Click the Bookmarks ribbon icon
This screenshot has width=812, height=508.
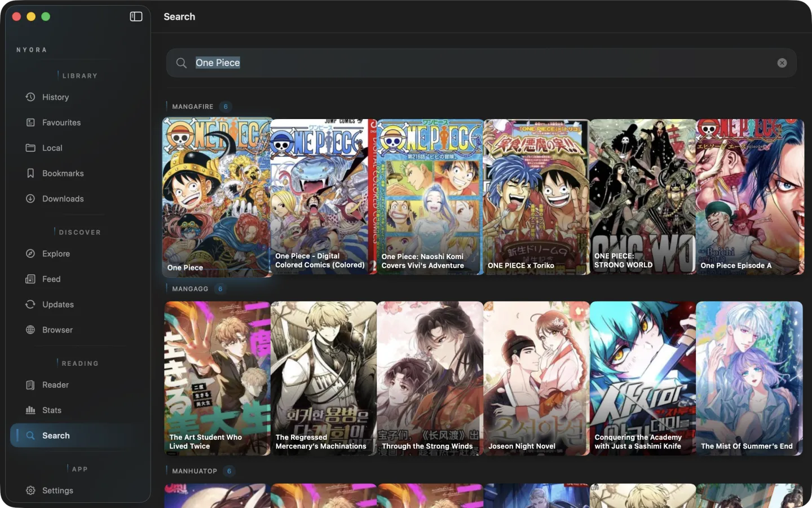(x=30, y=173)
